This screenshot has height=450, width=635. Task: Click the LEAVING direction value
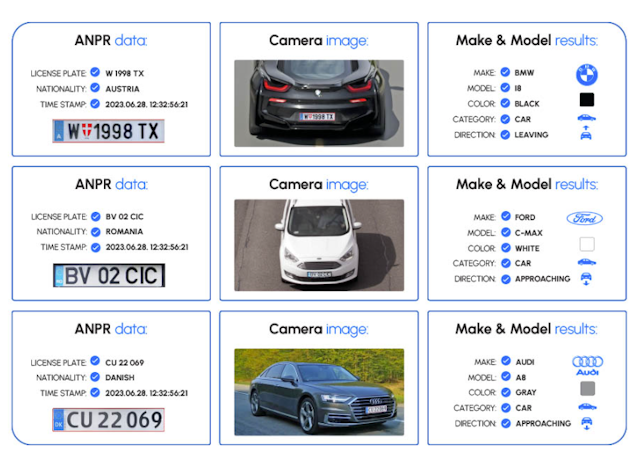coord(531,135)
